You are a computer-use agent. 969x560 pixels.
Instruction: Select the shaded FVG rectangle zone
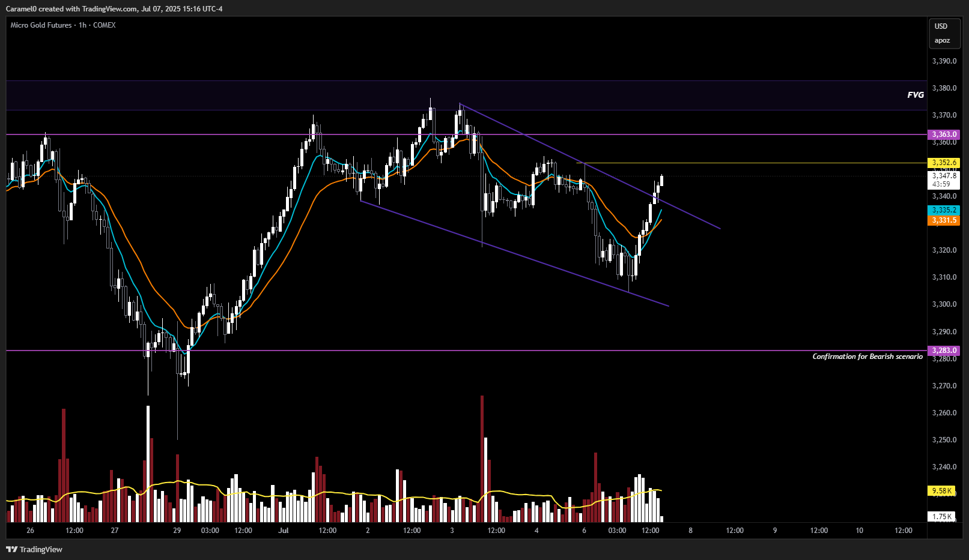[x=466, y=95]
